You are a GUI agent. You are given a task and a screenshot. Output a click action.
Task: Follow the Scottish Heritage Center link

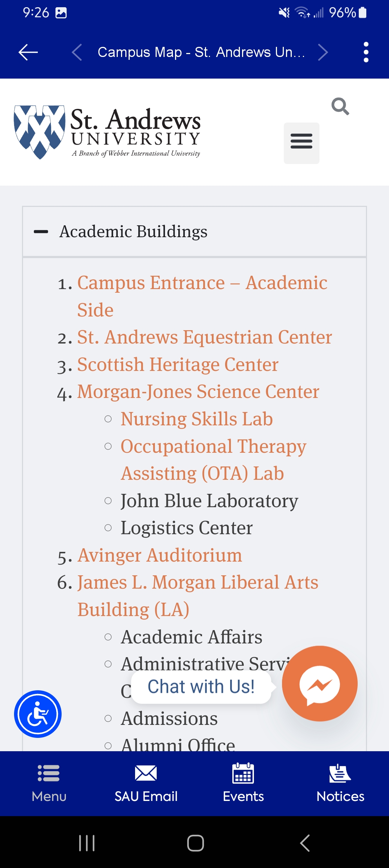178,364
